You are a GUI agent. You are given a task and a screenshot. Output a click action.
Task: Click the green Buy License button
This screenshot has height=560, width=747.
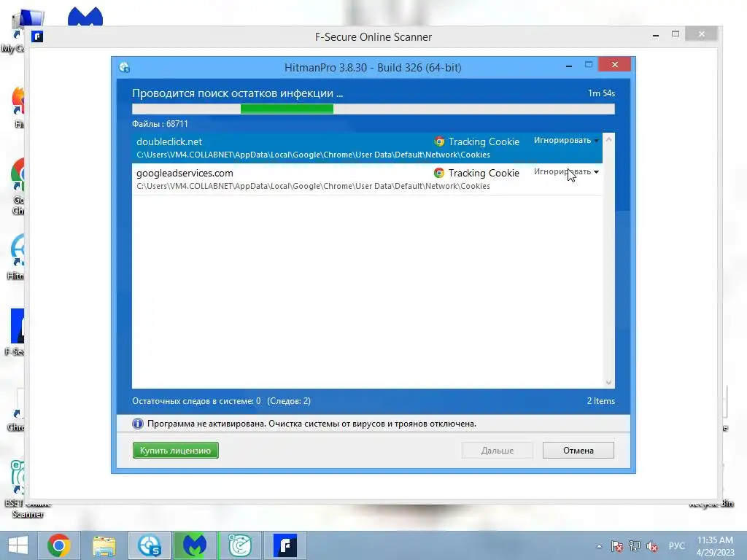(x=175, y=451)
